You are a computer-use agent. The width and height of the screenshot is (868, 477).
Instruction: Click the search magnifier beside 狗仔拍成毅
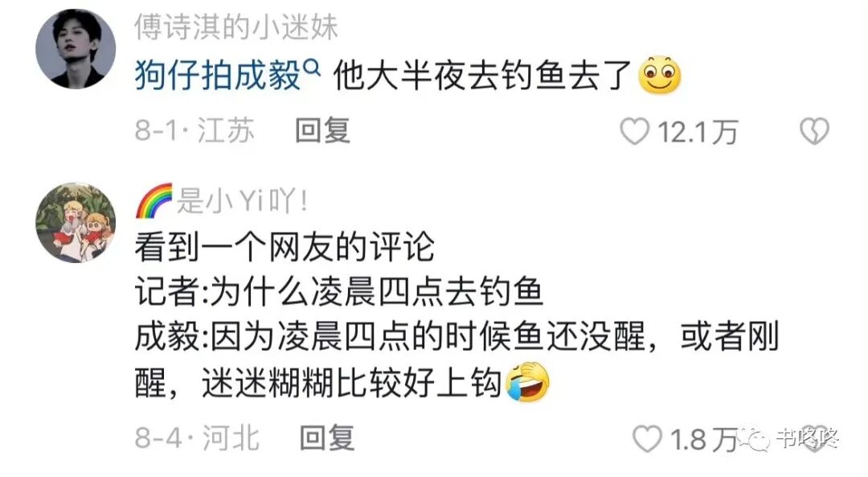[312, 68]
